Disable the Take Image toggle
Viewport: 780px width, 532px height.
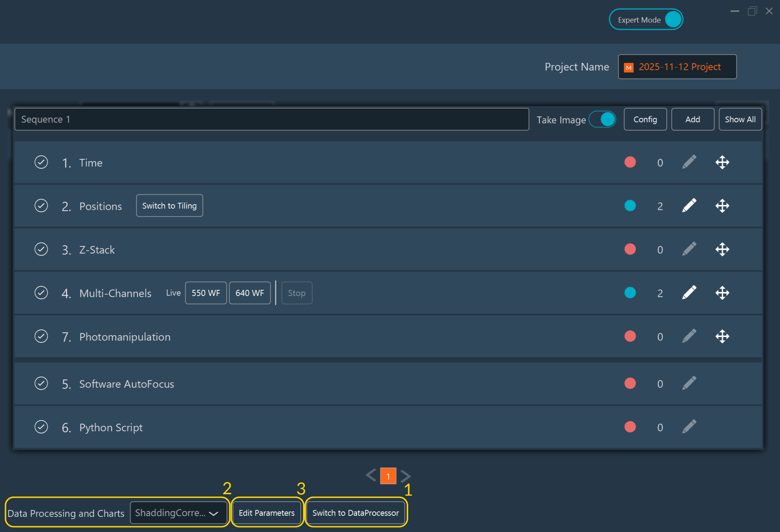[x=603, y=119]
